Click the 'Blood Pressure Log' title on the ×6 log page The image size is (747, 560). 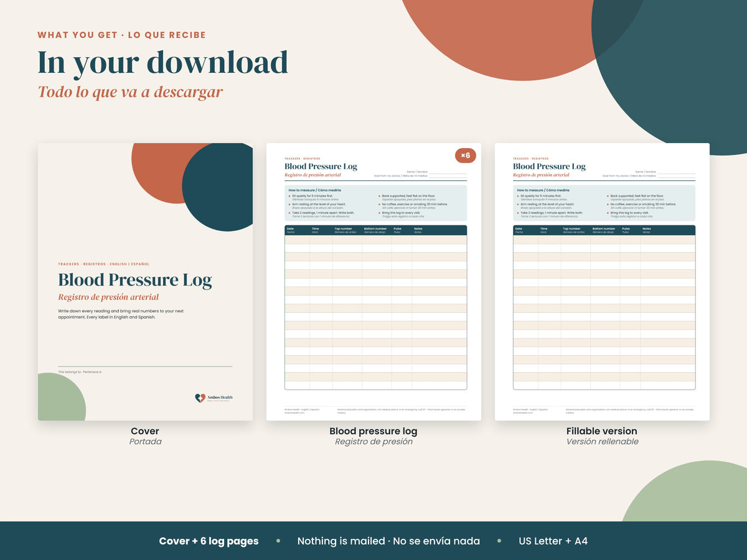click(x=321, y=166)
